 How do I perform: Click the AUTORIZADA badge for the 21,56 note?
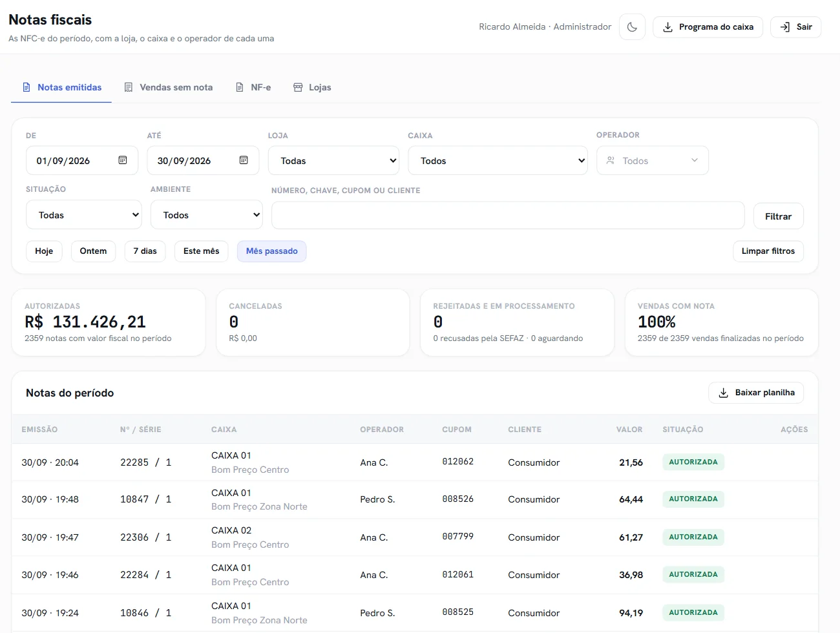point(693,462)
